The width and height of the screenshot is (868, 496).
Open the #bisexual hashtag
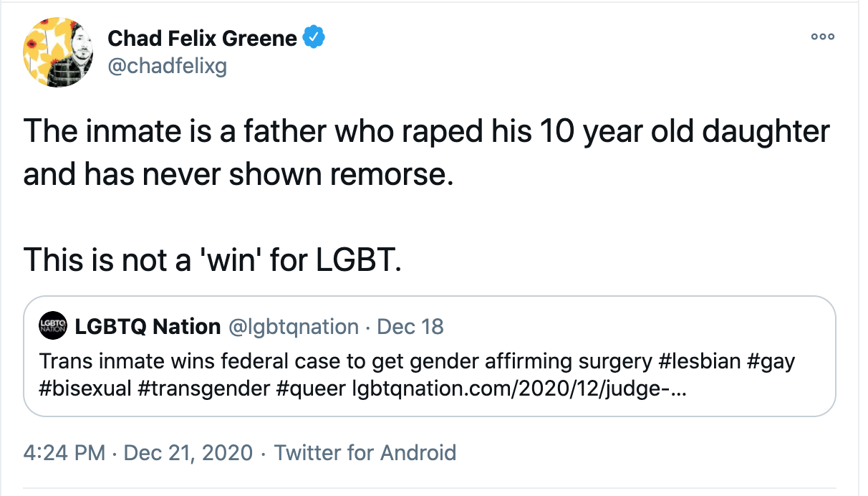[86, 388]
